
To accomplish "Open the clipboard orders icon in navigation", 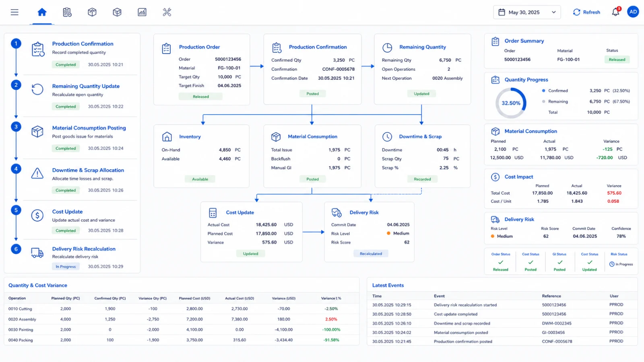I will coord(67,12).
